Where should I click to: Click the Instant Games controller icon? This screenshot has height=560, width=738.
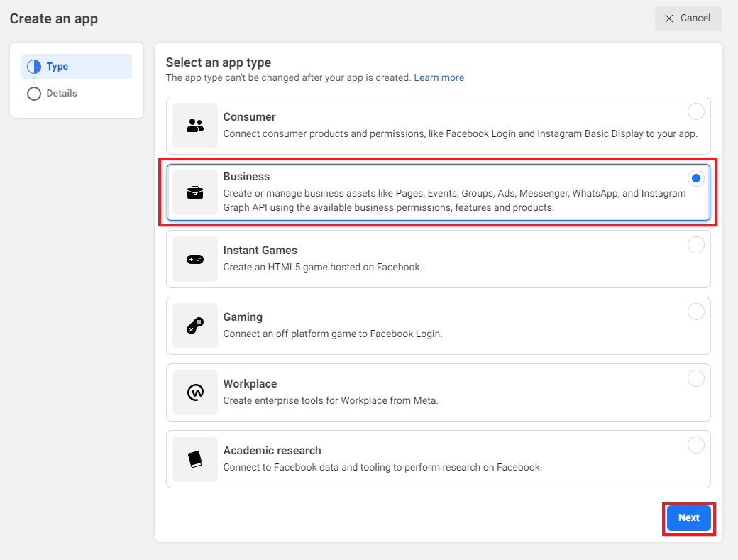pyautogui.click(x=195, y=259)
